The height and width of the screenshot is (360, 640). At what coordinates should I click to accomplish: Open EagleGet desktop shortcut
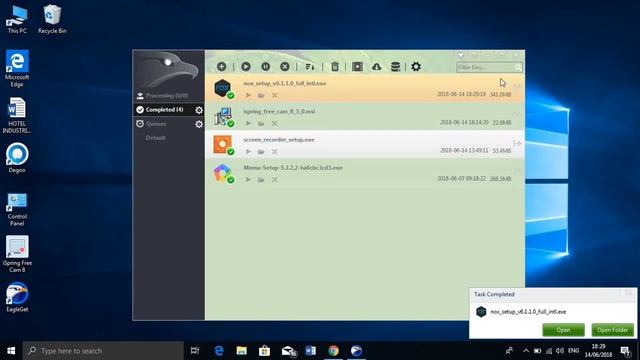pos(17,297)
